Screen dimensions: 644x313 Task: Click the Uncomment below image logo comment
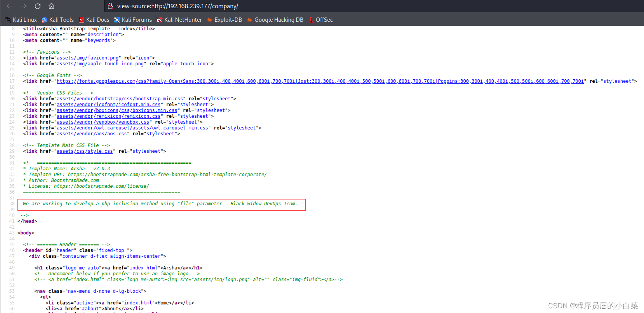point(117,274)
